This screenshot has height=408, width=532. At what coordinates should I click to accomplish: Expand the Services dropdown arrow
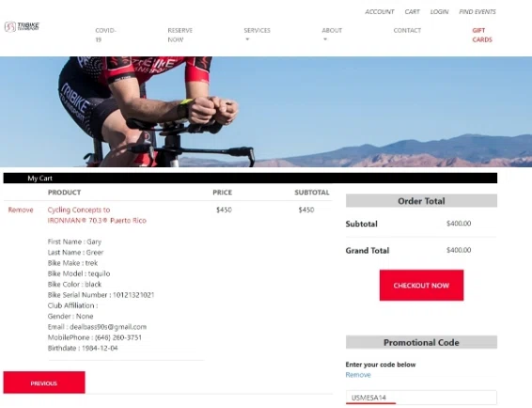pyautogui.click(x=247, y=39)
